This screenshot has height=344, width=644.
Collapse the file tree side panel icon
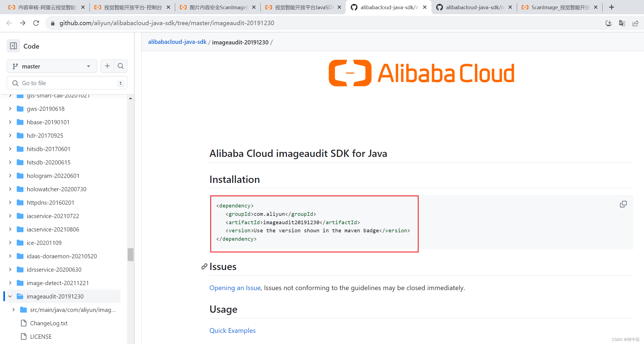[x=13, y=46]
